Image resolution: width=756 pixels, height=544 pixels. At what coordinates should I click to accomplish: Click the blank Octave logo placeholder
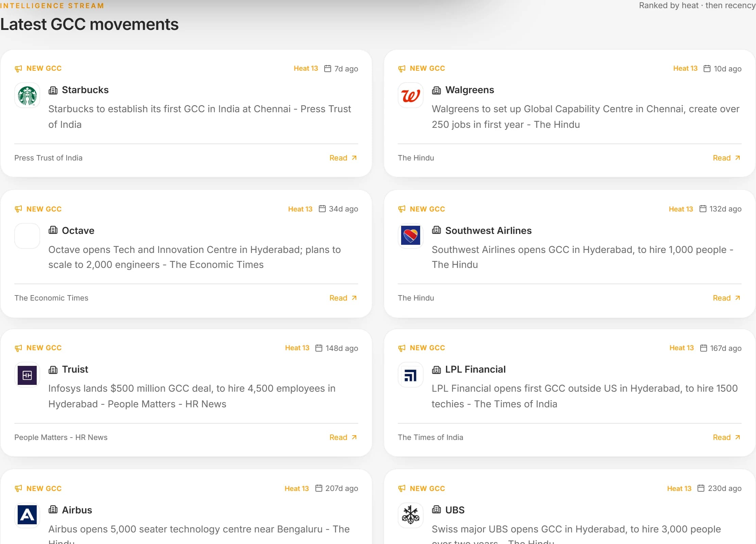27,236
